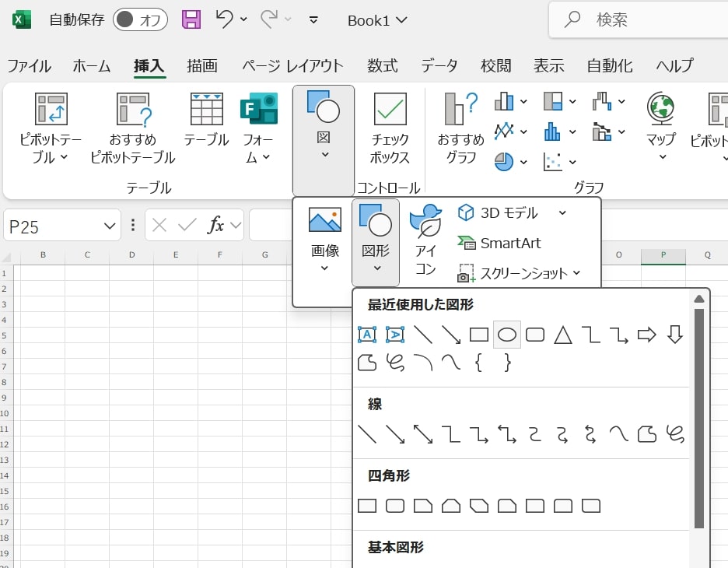Select the right brace shape
This screenshot has width=728, height=568.
point(507,363)
